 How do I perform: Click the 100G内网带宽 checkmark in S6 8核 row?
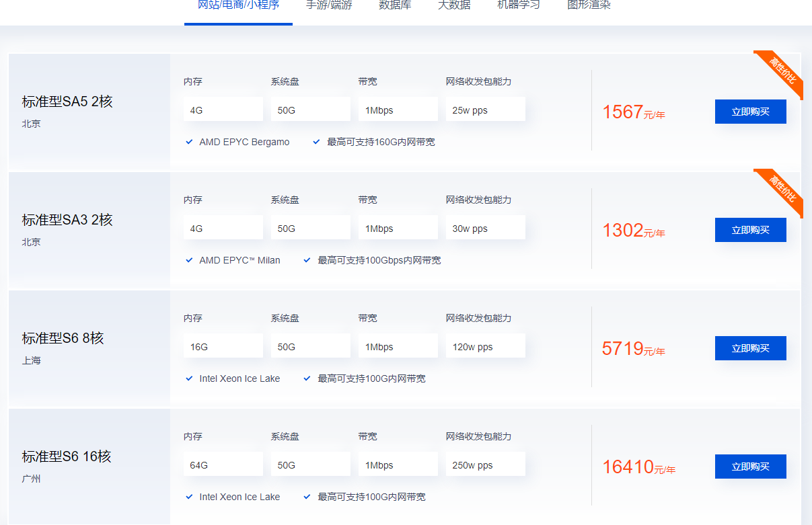coord(307,378)
